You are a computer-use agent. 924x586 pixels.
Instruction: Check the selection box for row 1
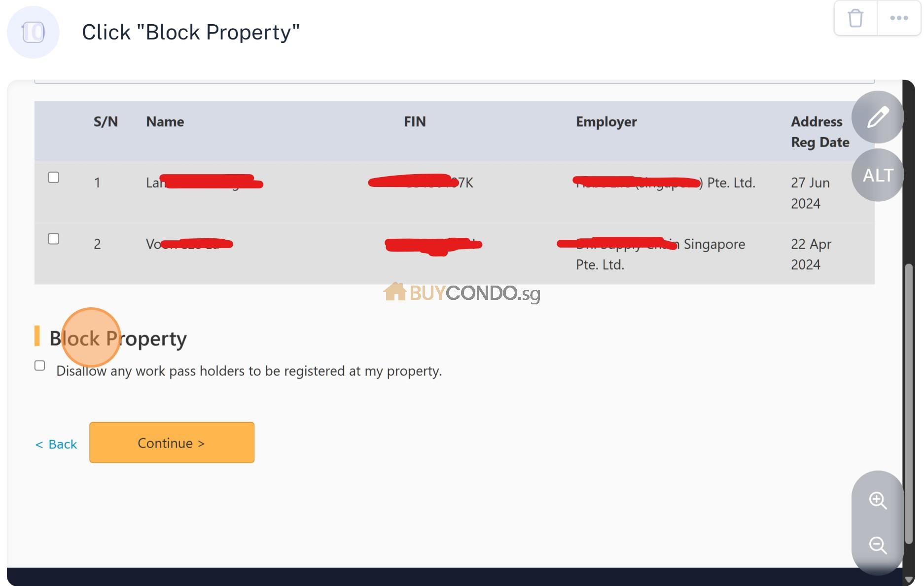54,178
